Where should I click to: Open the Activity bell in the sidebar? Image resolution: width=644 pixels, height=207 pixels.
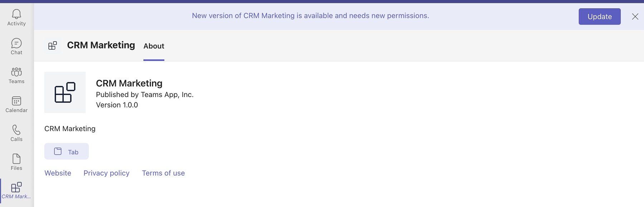tap(16, 18)
